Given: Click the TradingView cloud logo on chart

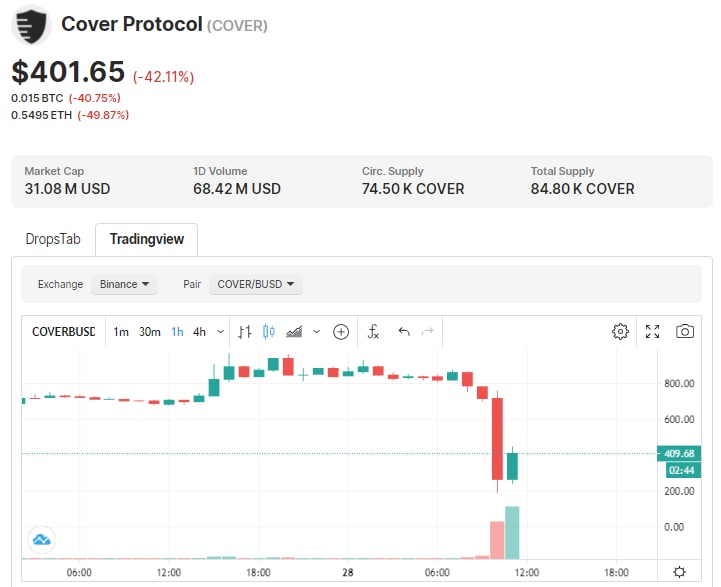Looking at the screenshot, I should point(42,540).
